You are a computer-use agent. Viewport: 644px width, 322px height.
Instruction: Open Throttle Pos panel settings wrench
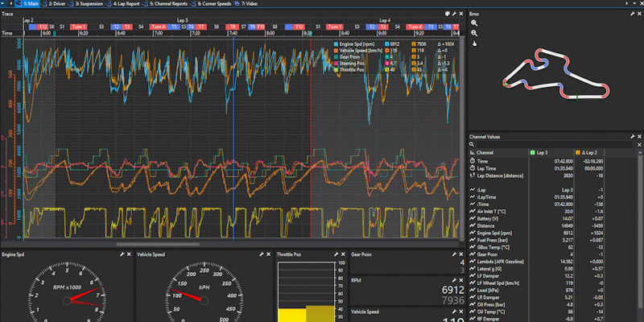336,254
